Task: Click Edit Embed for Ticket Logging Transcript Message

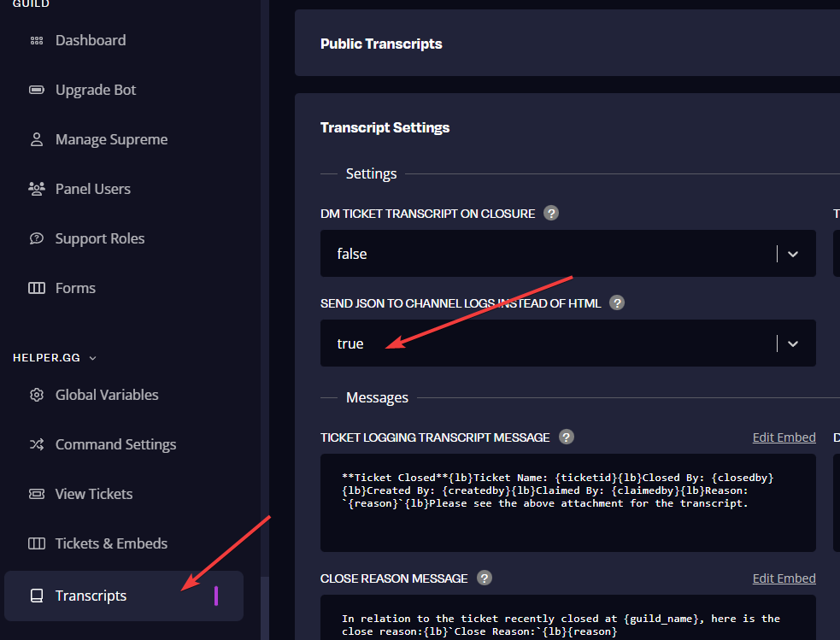Action: [x=784, y=437]
